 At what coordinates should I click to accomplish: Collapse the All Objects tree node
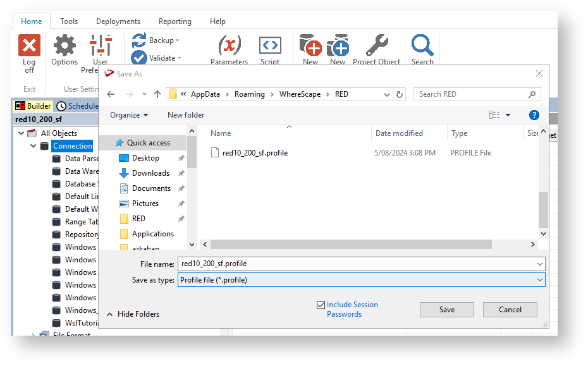(x=21, y=133)
